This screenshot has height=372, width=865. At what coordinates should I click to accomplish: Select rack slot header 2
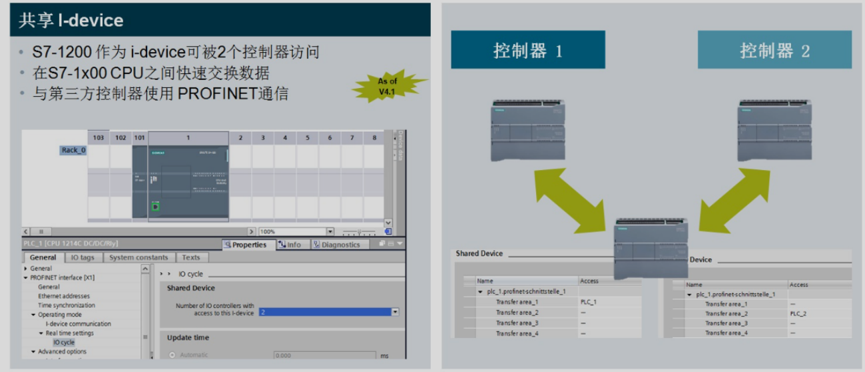point(241,137)
